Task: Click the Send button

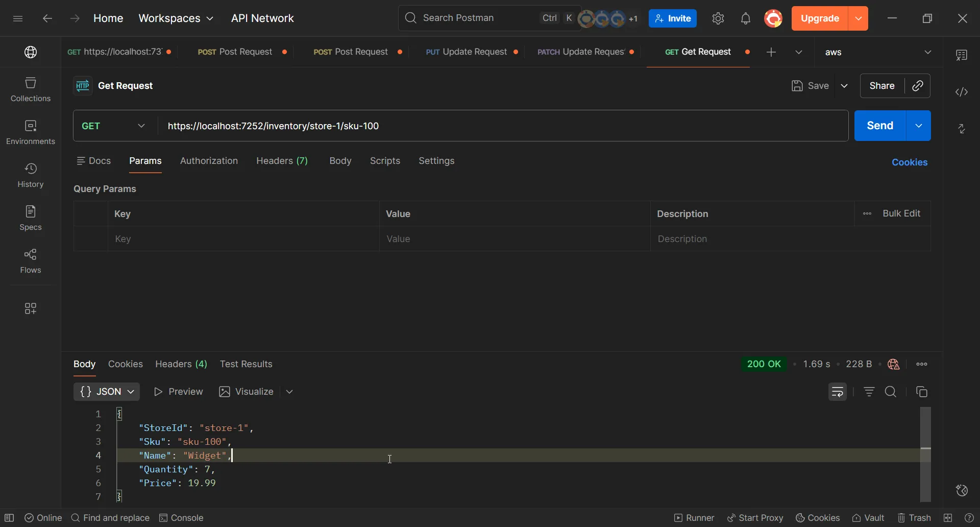Action: (880, 126)
